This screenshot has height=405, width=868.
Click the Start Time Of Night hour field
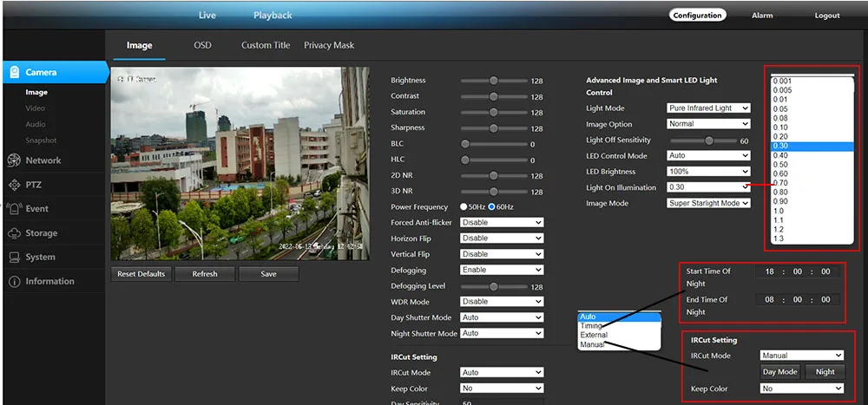(769, 271)
